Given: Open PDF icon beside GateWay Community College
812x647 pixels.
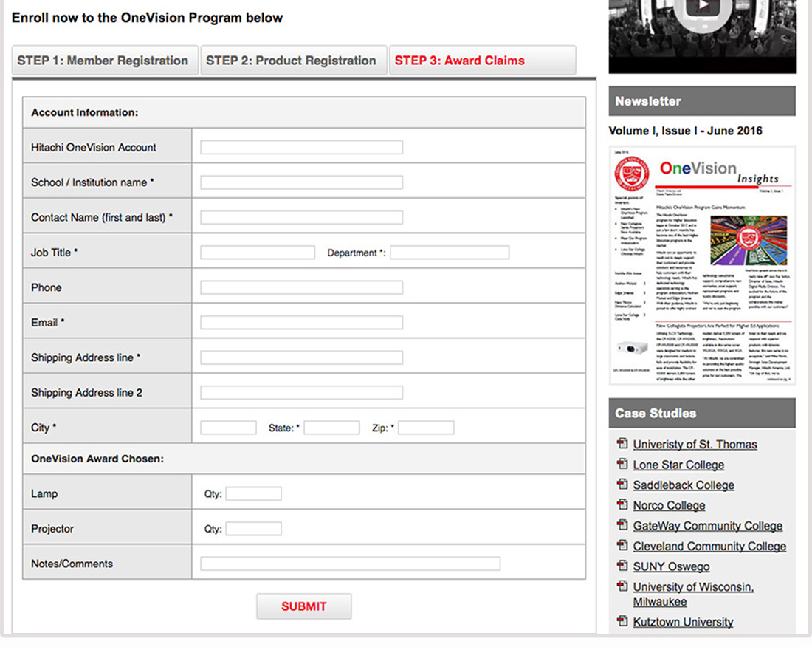Looking at the screenshot, I should 622,524.
